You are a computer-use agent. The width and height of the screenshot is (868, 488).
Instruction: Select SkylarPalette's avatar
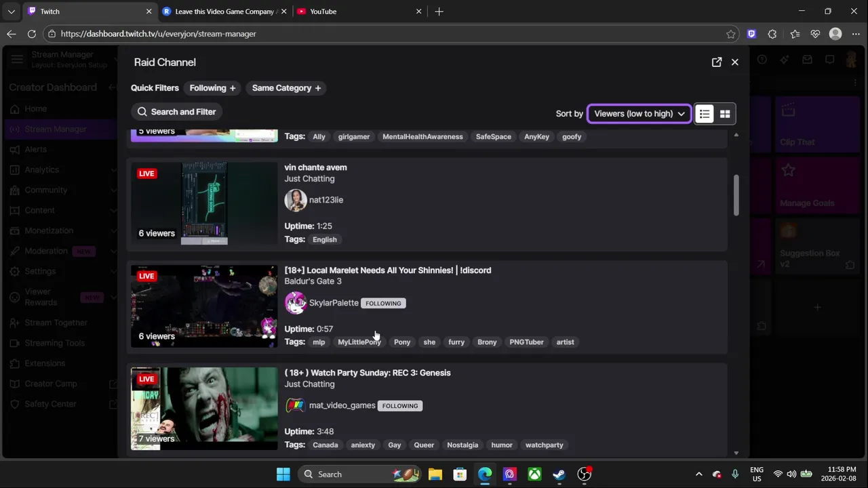[x=296, y=303]
